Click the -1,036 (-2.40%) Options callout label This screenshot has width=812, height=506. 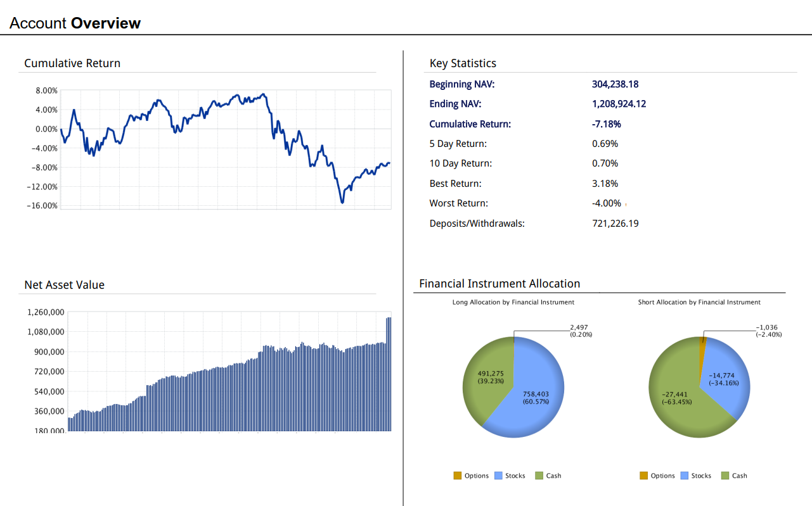(x=768, y=331)
